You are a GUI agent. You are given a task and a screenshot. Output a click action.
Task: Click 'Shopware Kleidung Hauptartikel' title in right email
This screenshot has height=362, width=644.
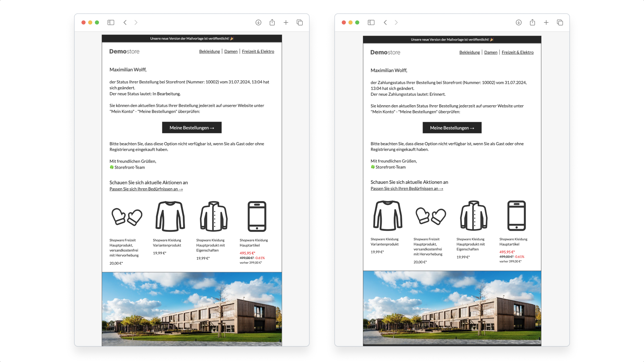point(513,242)
